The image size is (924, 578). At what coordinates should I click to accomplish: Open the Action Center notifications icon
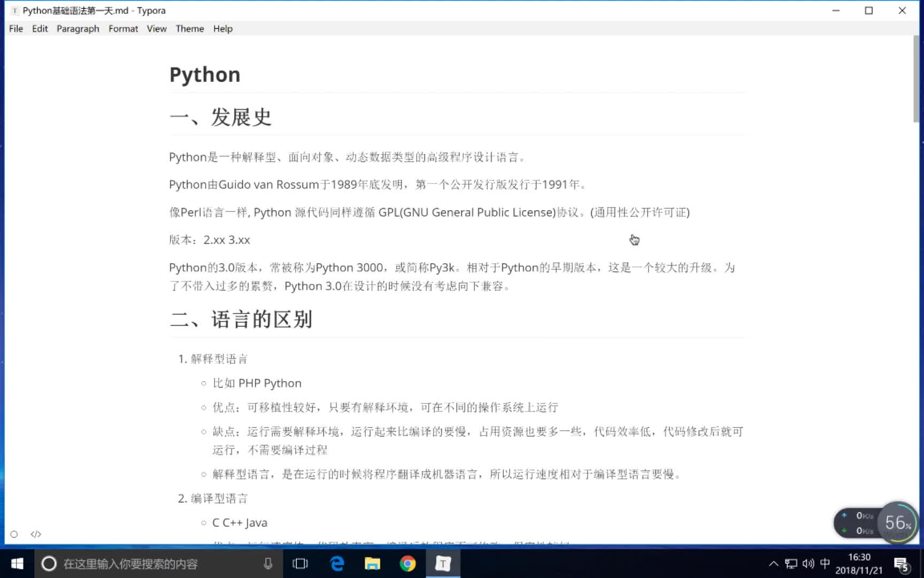902,564
